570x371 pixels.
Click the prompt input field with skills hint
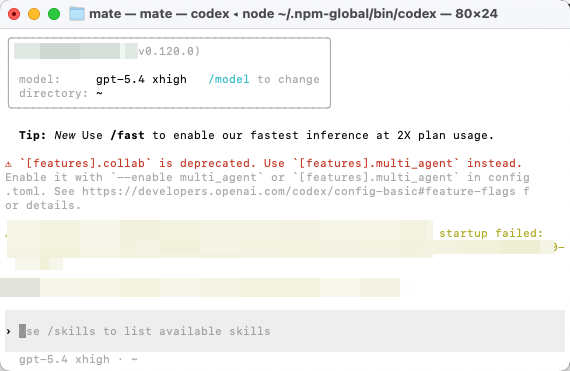tap(285, 331)
